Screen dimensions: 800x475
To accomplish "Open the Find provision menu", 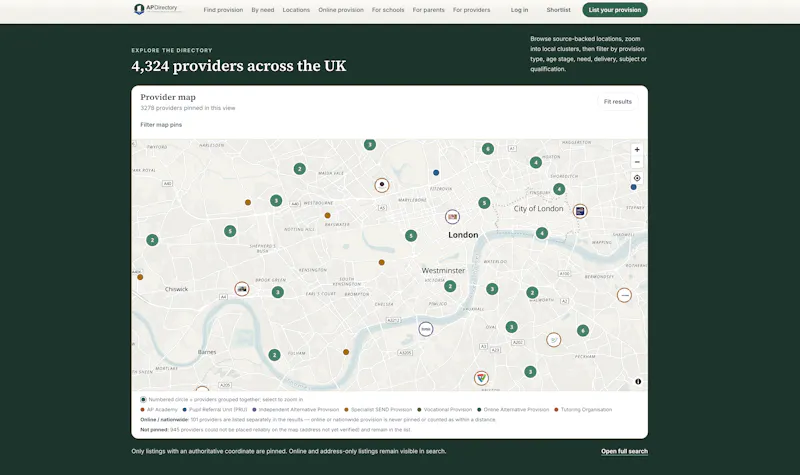I will [x=223, y=10].
